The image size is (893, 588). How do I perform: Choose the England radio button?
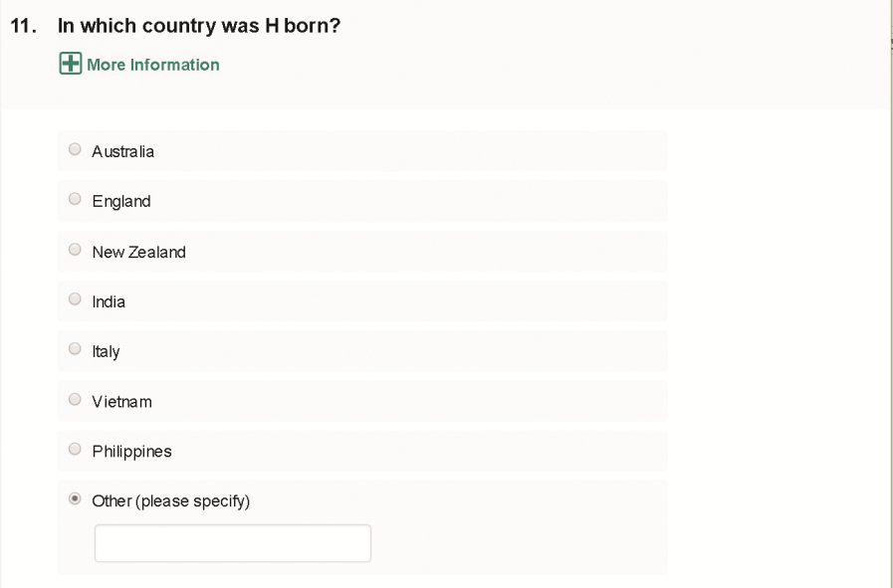point(75,200)
